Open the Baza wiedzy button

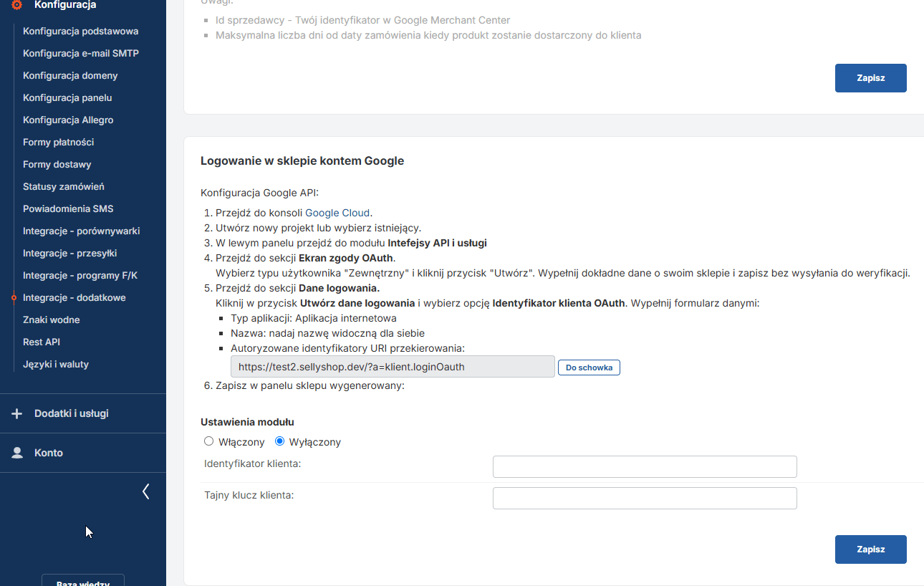coord(83,582)
